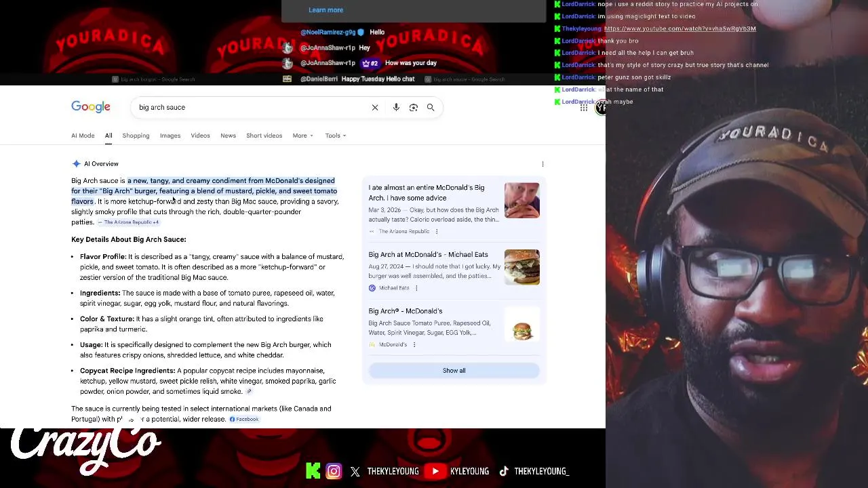
Task: Open the Google apps grid
Action: [584, 108]
